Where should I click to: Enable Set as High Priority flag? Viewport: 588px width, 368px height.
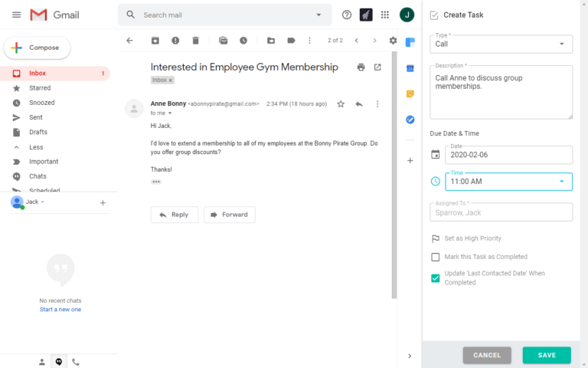[x=436, y=238]
